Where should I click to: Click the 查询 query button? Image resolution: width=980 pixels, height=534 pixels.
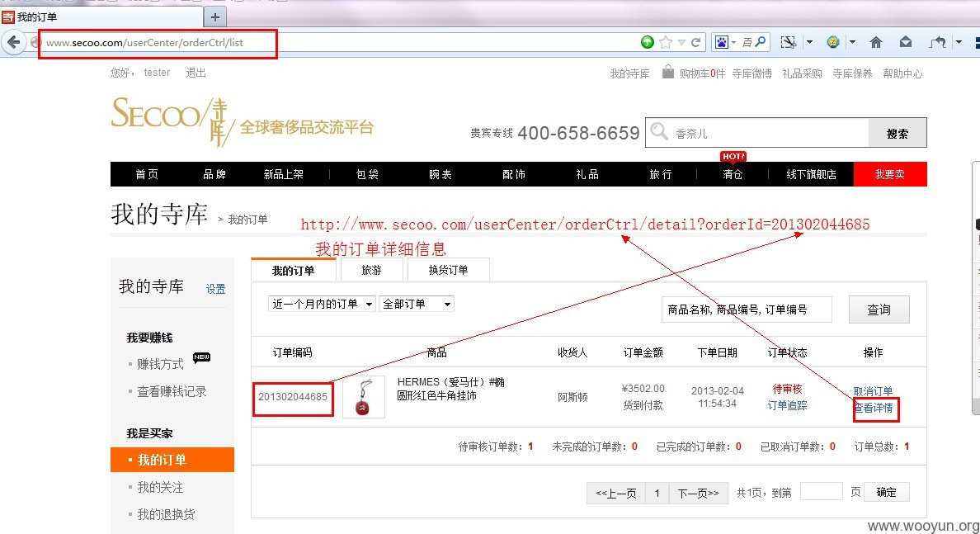[879, 310]
